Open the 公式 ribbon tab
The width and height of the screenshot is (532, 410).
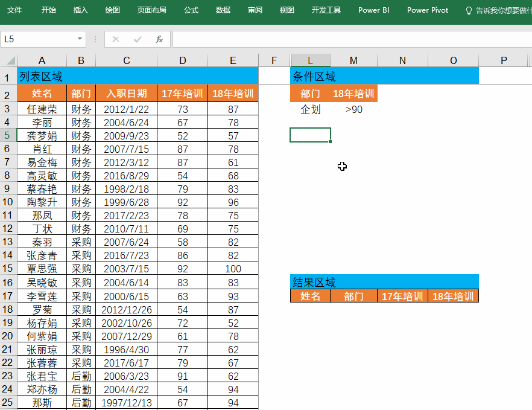191,10
